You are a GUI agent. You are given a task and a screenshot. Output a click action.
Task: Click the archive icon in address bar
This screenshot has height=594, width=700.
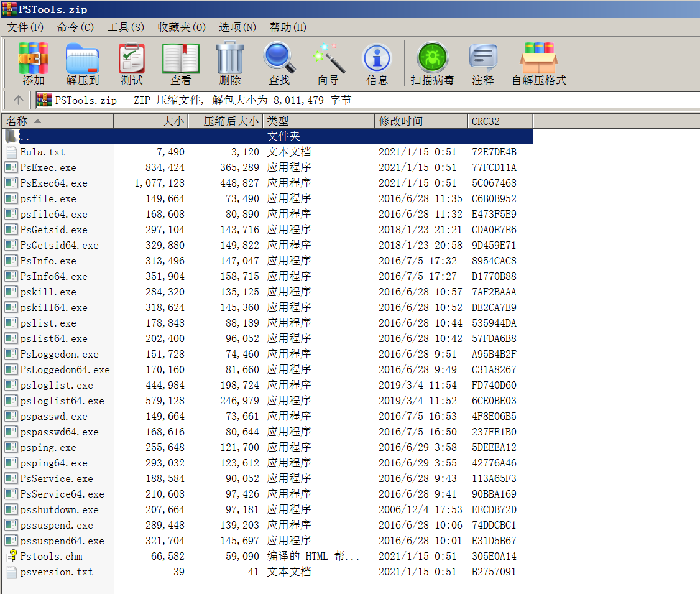tap(44, 100)
